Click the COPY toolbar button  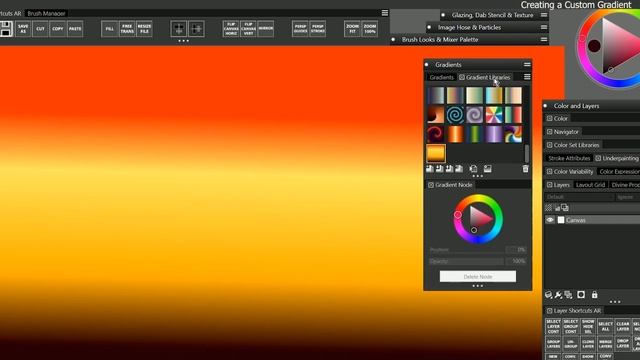(x=58, y=29)
